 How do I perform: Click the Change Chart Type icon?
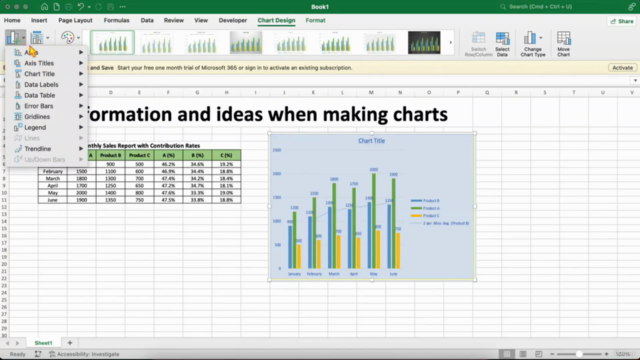[530, 38]
